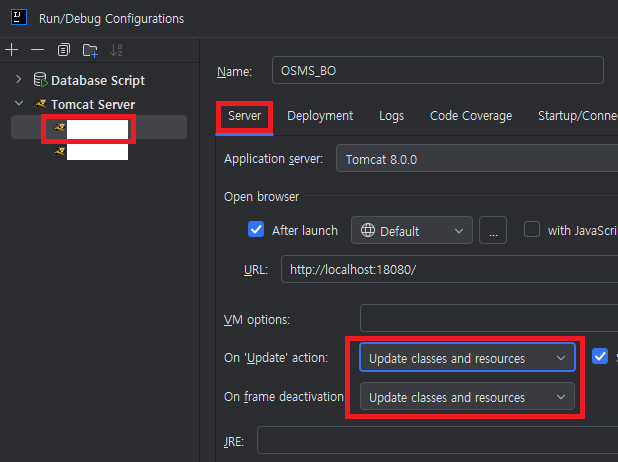Open the Startup/Connection tab
The width and height of the screenshot is (618, 462).
point(577,116)
